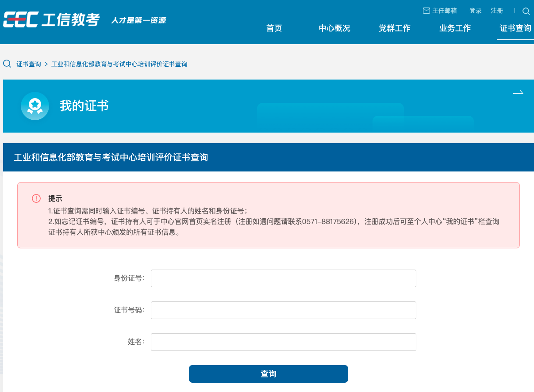Open the 业务工作 menu
The height and width of the screenshot is (392, 534).
[455, 28]
